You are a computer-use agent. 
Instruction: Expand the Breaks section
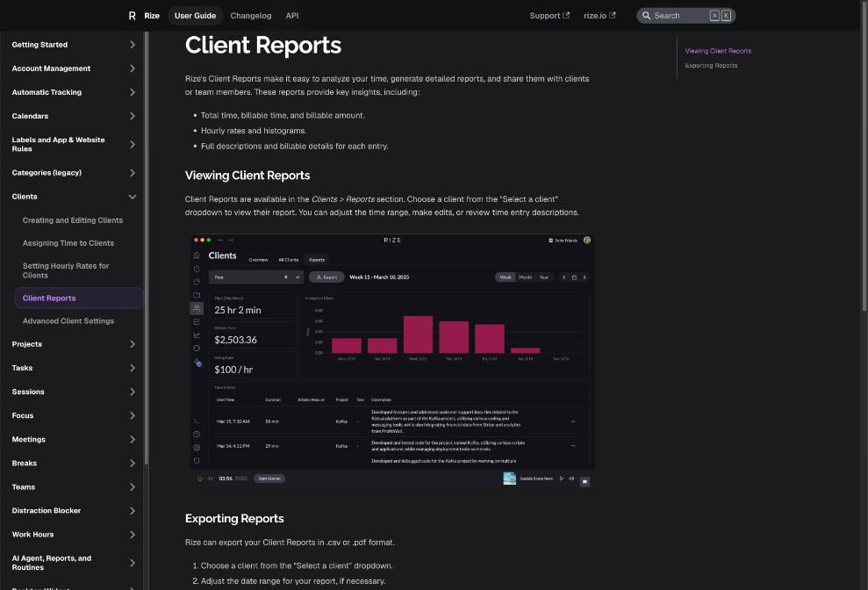point(74,464)
